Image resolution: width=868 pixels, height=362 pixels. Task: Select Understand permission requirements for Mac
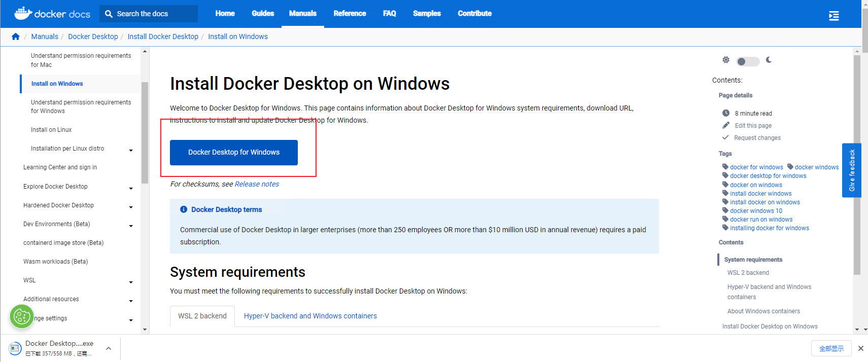81,60
